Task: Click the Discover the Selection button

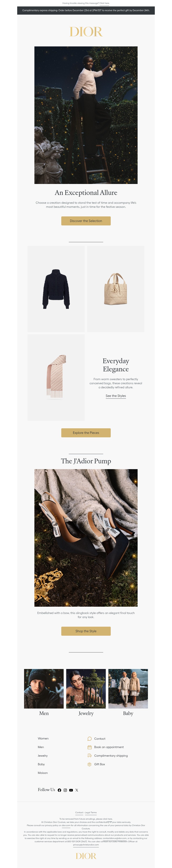Action: point(86,221)
